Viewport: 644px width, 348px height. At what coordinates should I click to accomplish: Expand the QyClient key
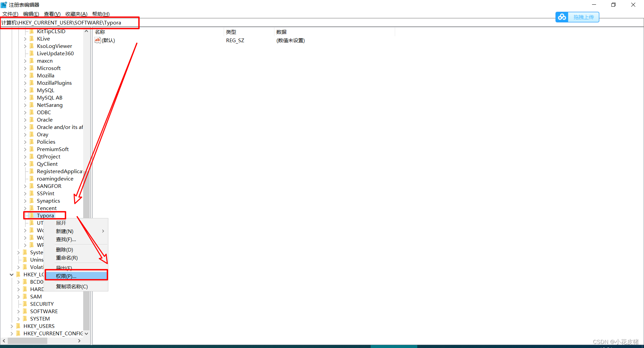click(x=25, y=164)
